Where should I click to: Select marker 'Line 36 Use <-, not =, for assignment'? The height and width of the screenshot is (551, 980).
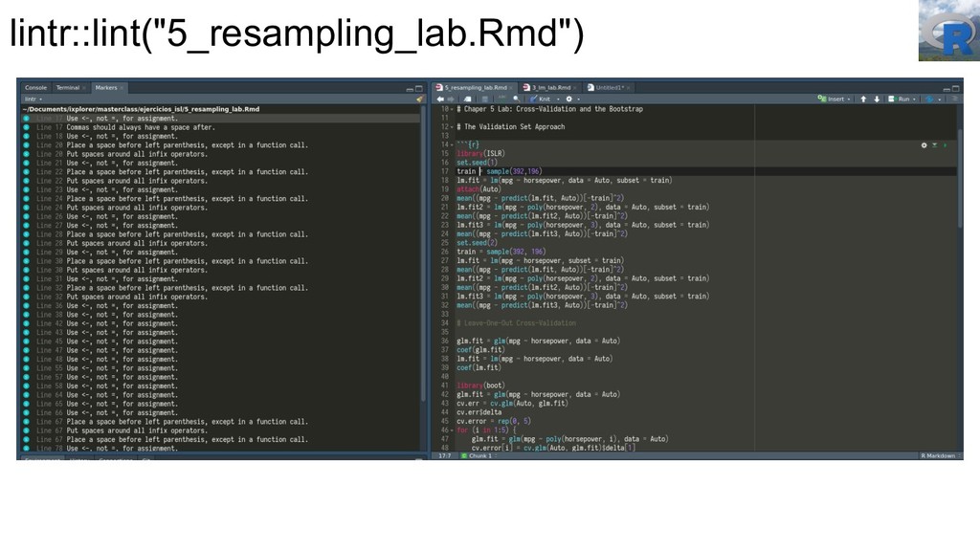[222, 305]
